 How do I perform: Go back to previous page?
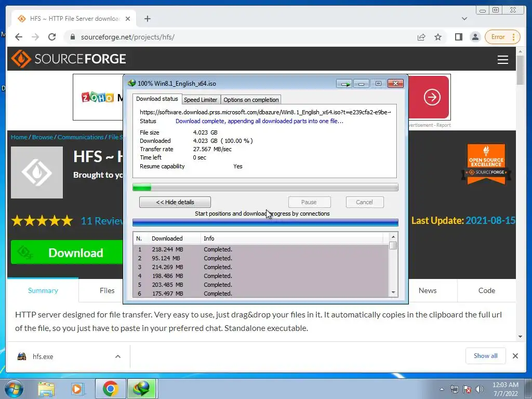[19, 37]
